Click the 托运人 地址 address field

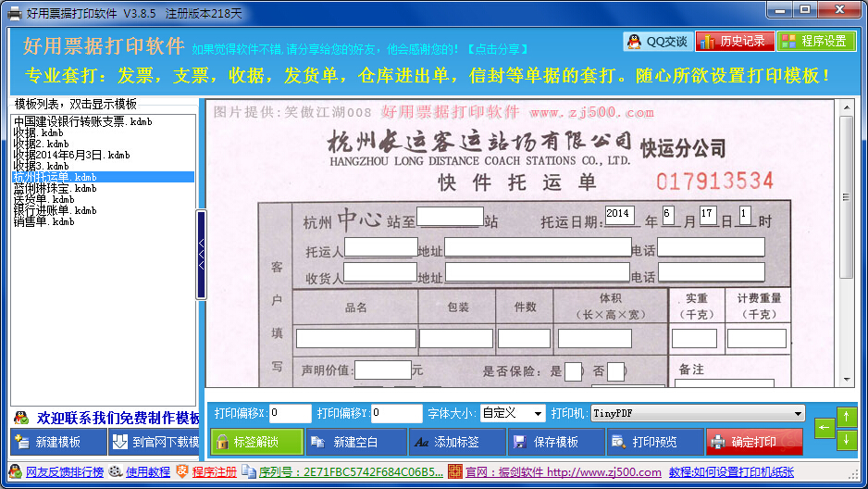(538, 247)
